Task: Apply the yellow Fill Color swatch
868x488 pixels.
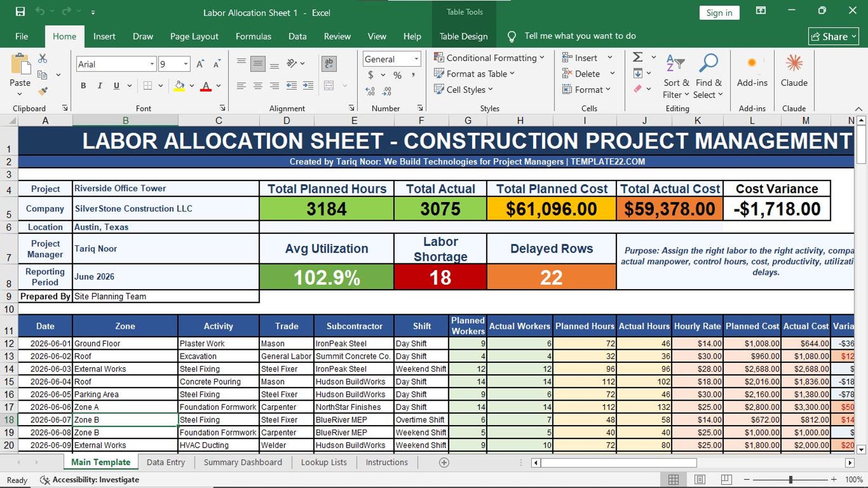Action: (179, 86)
